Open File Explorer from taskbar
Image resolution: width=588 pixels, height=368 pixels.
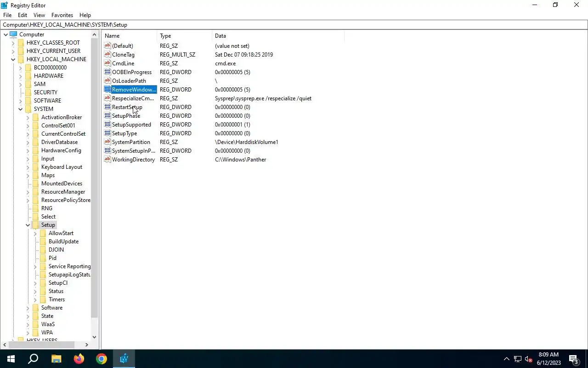pyautogui.click(x=56, y=359)
